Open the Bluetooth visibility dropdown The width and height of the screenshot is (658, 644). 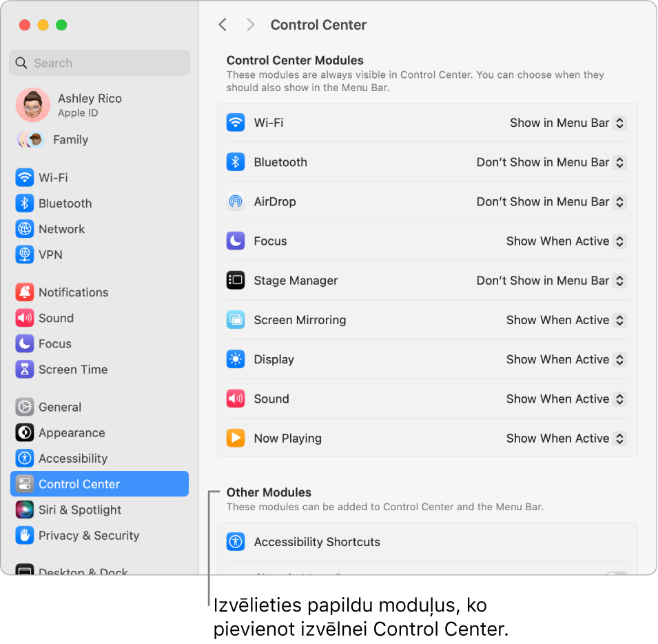550,162
